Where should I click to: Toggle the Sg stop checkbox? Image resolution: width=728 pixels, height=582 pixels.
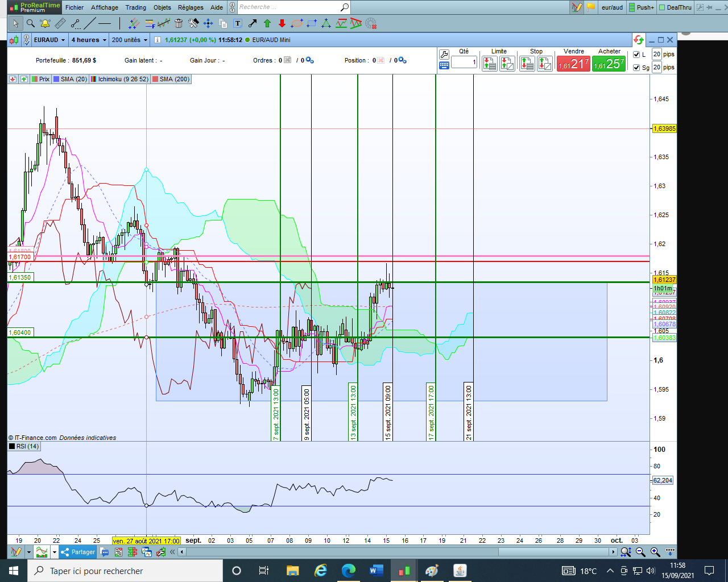636,67
